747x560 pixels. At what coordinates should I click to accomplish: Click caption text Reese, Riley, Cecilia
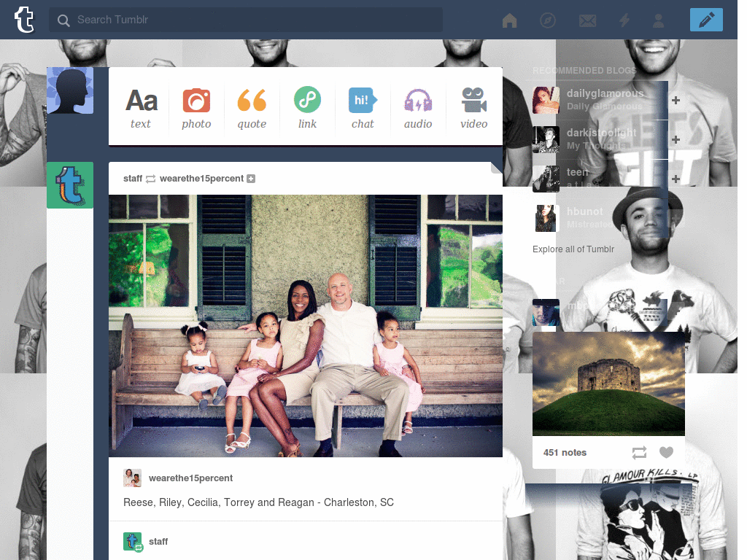(258, 502)
